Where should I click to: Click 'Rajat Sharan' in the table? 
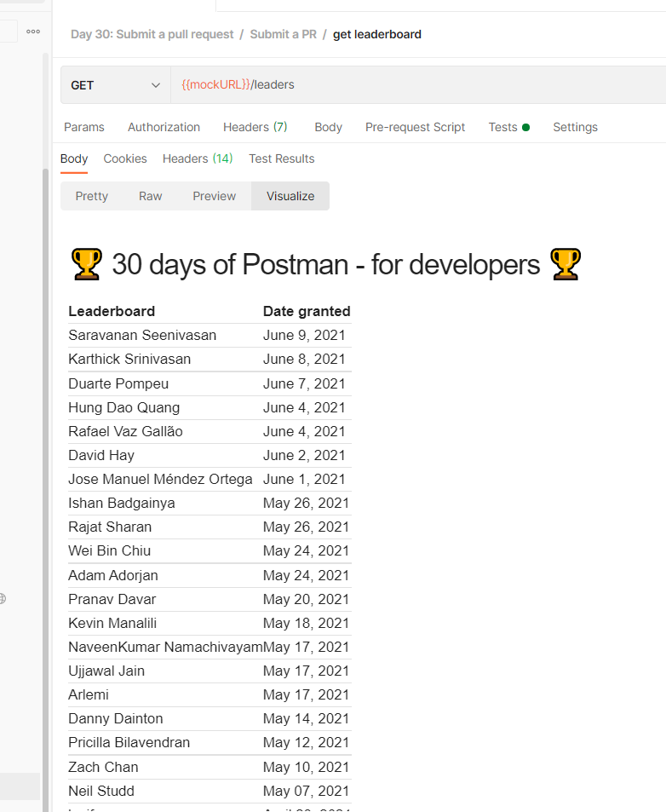(110, 527)
